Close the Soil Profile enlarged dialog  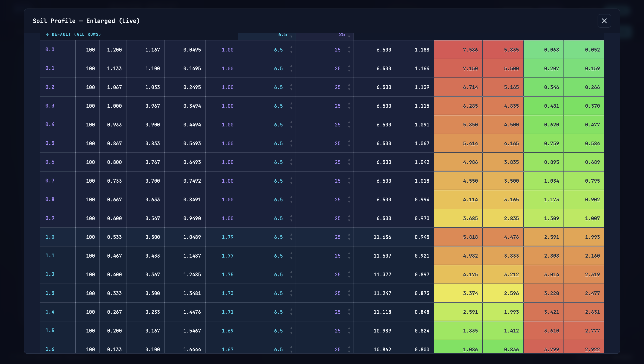click(604, 21)
